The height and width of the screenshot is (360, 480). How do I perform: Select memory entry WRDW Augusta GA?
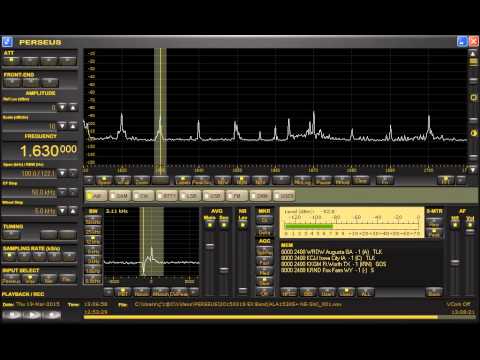331,252
